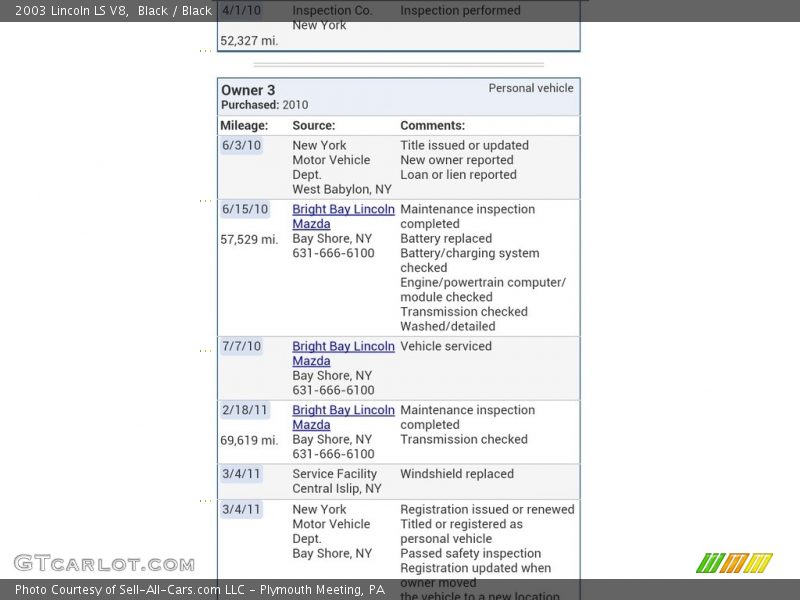Click Passed safety inspection comment
This screenshot has width=800, height=600.
click(470, 554)
